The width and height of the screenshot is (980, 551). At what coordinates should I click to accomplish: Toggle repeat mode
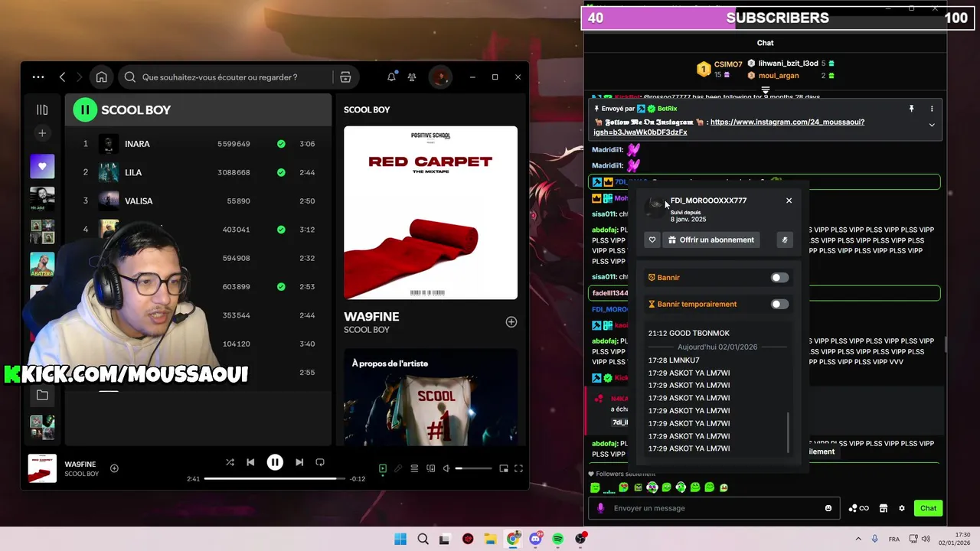pyautogui.click(x=320, y=462)
